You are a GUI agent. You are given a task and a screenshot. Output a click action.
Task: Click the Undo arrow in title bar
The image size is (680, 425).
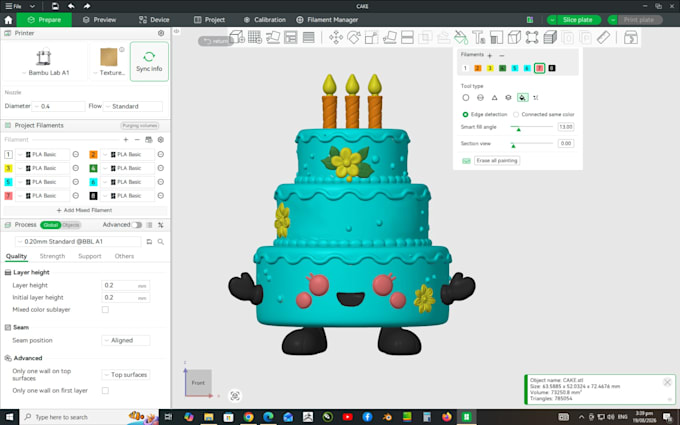tap(71, 6)
